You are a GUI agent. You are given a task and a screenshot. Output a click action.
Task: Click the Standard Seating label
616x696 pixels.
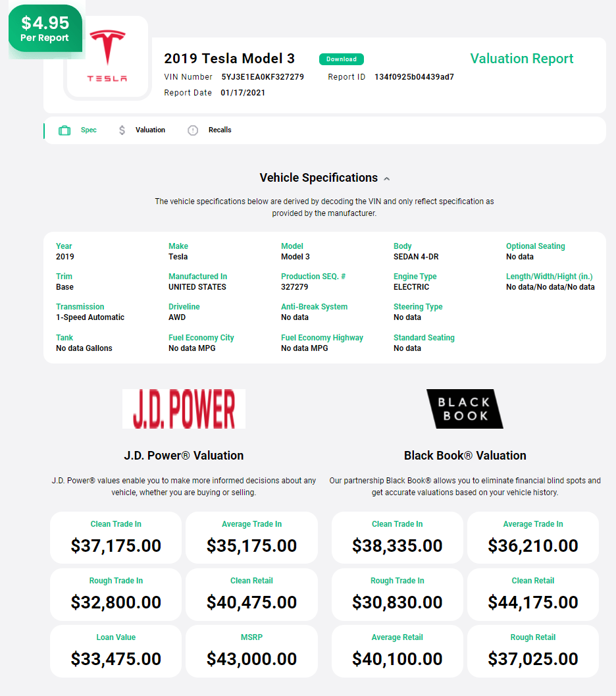[x=424, y=337]
